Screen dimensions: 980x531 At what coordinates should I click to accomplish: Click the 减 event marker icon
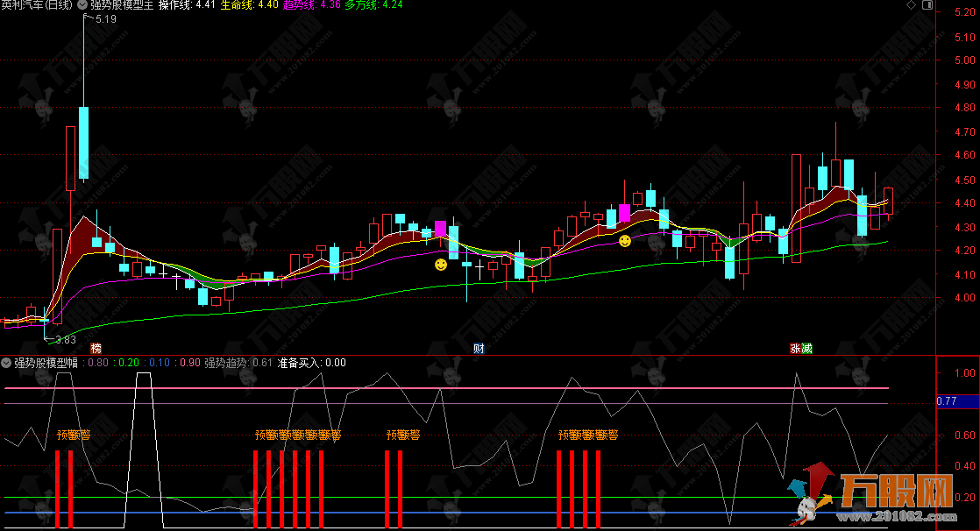coord(806,349)
